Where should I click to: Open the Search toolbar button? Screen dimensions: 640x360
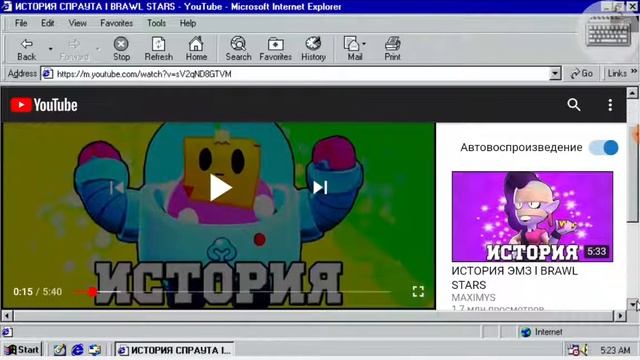coord(238,49)
